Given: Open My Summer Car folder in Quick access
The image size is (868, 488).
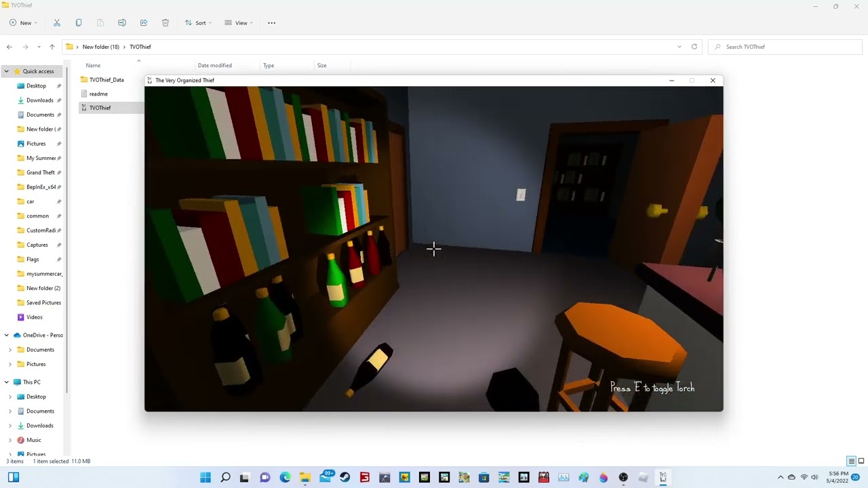Looking at the screenshot, I should (41, 159).
